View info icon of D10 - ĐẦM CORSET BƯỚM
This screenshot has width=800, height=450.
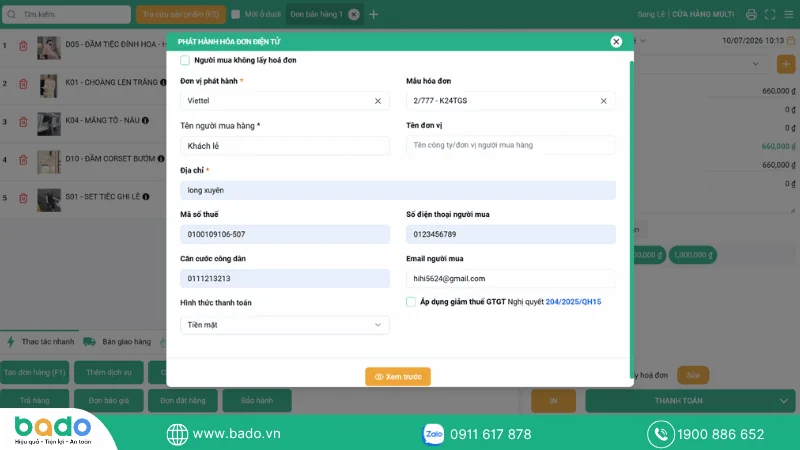(x=161, y=159)
